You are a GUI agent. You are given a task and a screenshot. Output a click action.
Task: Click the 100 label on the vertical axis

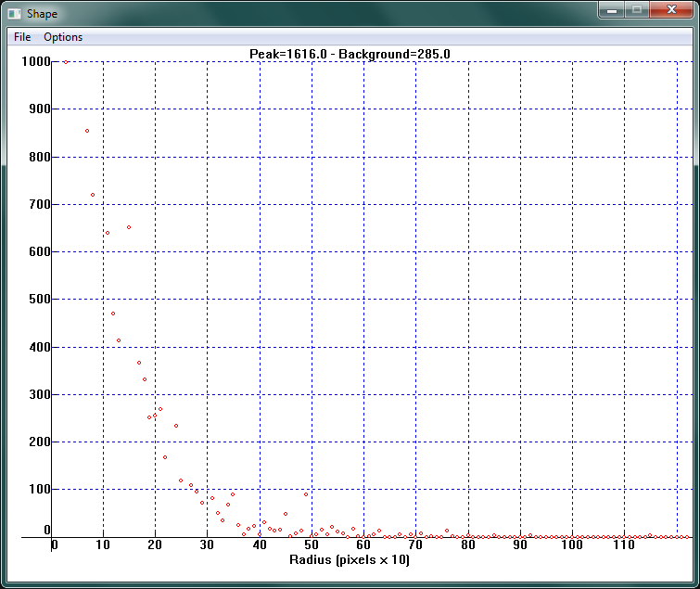click(39, 489)
